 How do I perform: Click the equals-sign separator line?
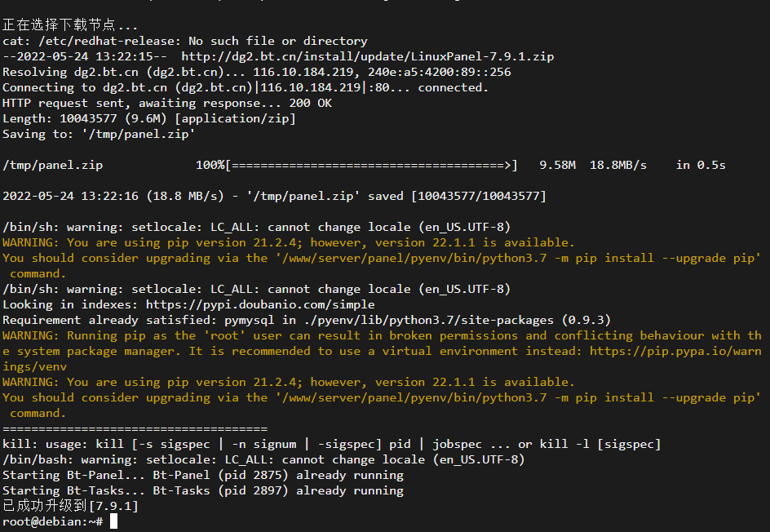tap(135, 429)
